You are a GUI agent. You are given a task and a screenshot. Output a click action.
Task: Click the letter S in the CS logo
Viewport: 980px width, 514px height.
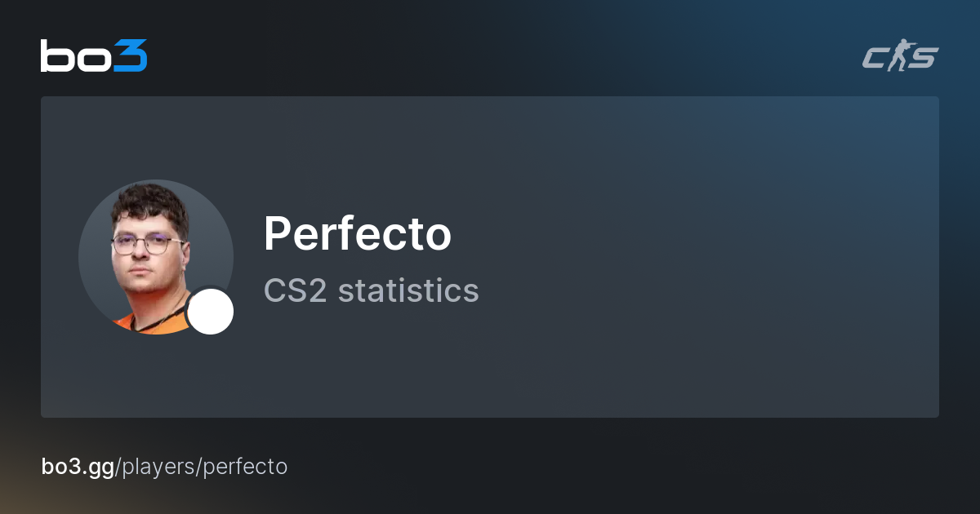pyautogui.click(x=925, y=58)
